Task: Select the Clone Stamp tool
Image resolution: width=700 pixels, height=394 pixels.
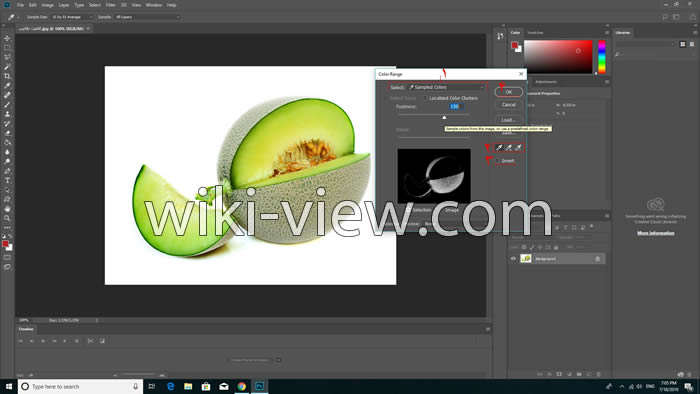Action: pos(7,114)
